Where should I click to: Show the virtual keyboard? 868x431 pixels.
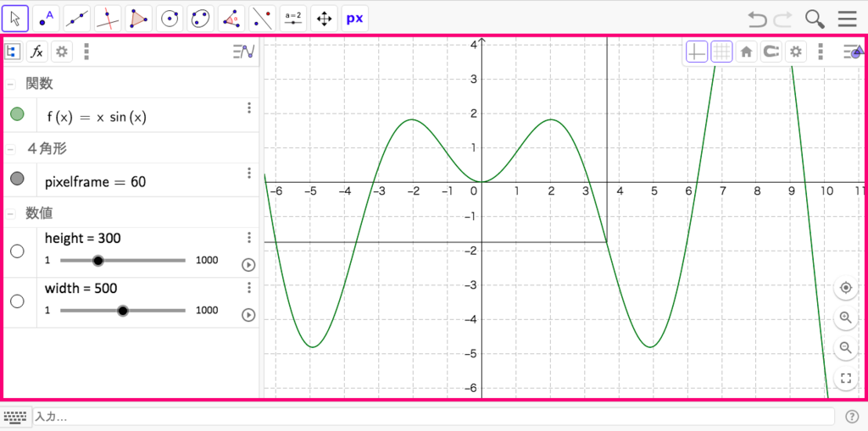(x=15, y=417)
